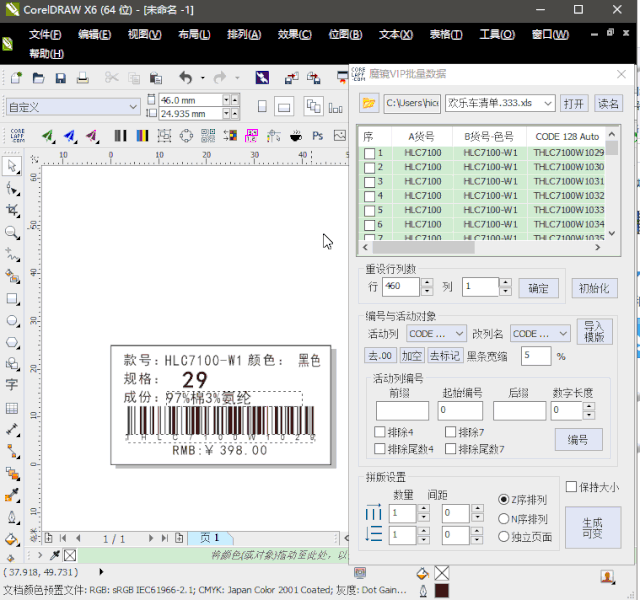This screenshot has height=600, width=640.
Task: Increase the 列 column count stepper
Action: point(506,282)
